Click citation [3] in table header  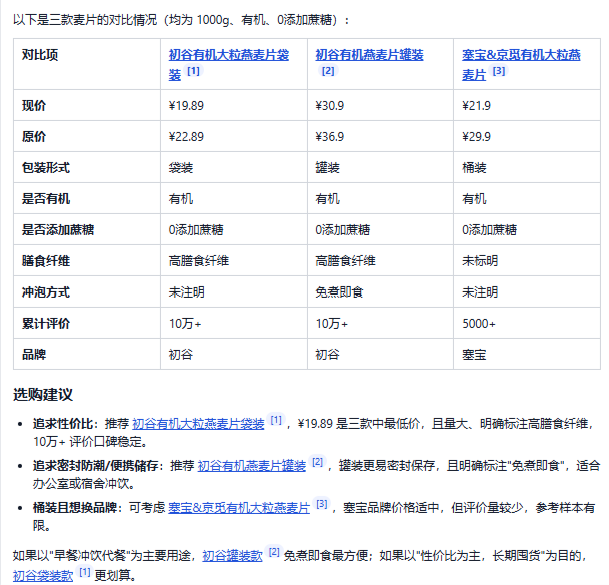[499, 71]
